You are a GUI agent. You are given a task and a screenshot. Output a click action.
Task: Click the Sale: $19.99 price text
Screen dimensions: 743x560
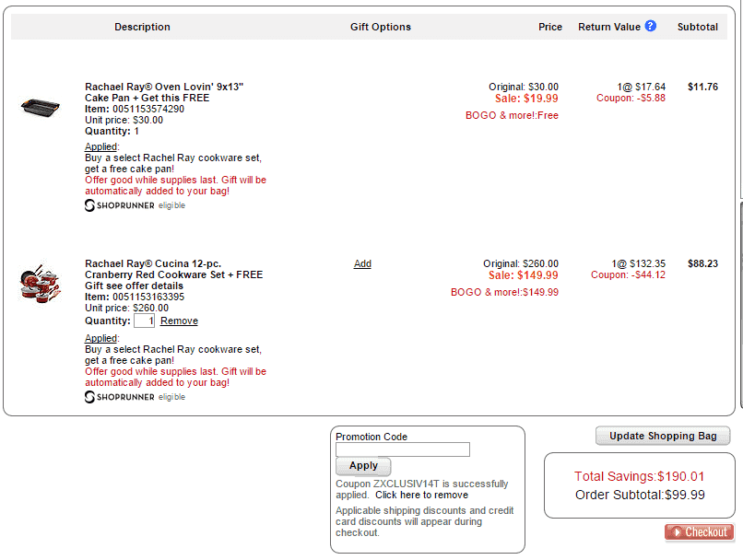click(526, 99)
